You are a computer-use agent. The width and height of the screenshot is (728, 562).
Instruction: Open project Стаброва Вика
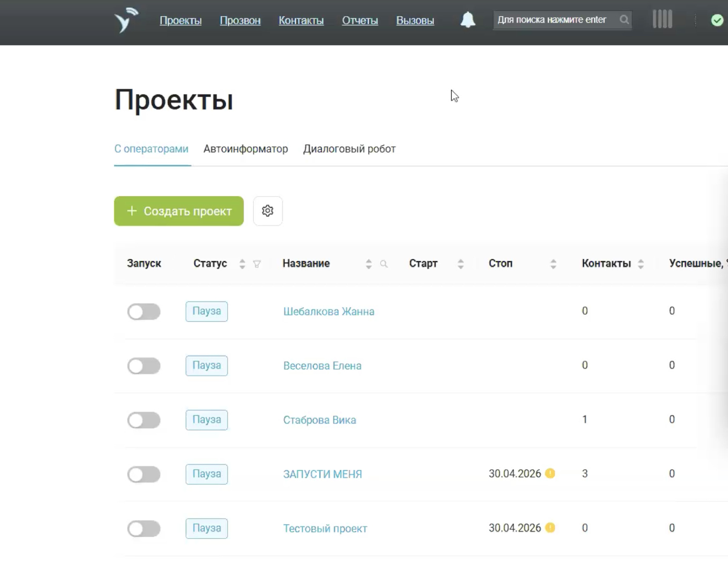pyautogui.click(x=320, y=420)
